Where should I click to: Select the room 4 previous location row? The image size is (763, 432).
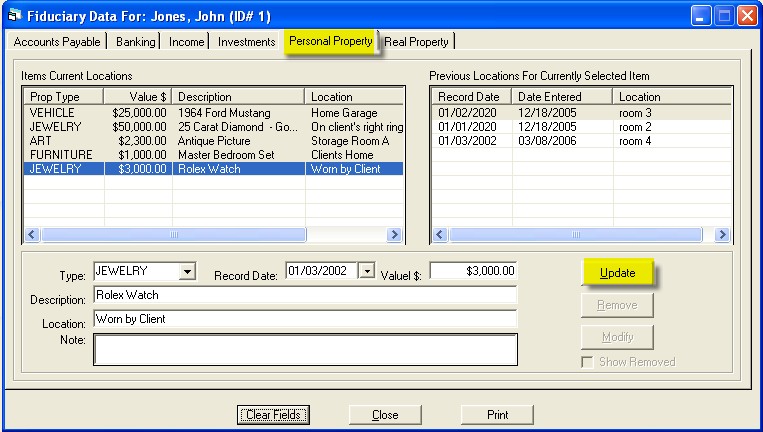[581, 141]
